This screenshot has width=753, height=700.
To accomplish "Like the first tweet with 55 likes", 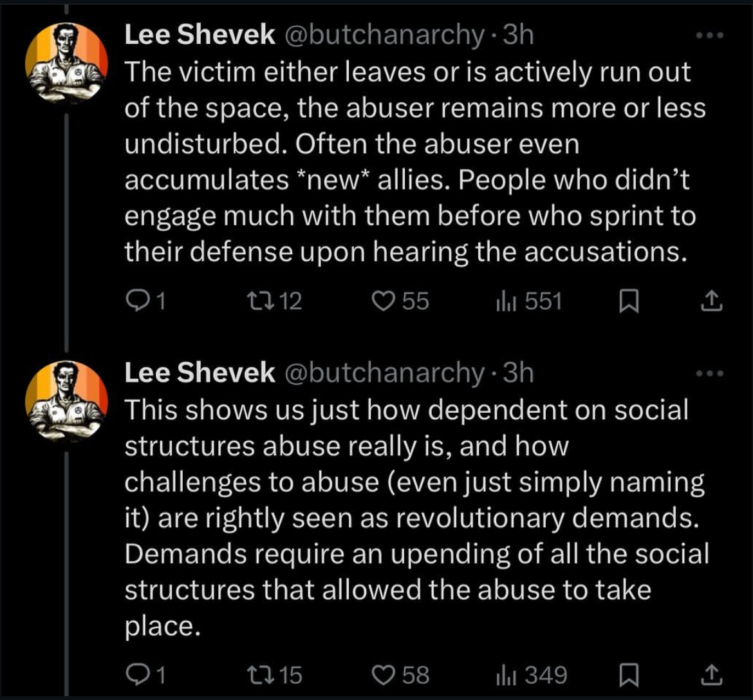I will (386, 301).
